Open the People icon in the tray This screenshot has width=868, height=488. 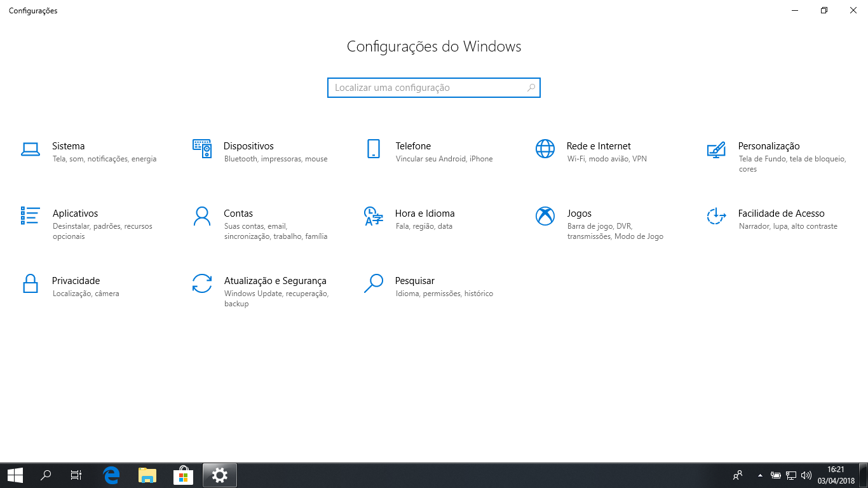click(738, 475)
